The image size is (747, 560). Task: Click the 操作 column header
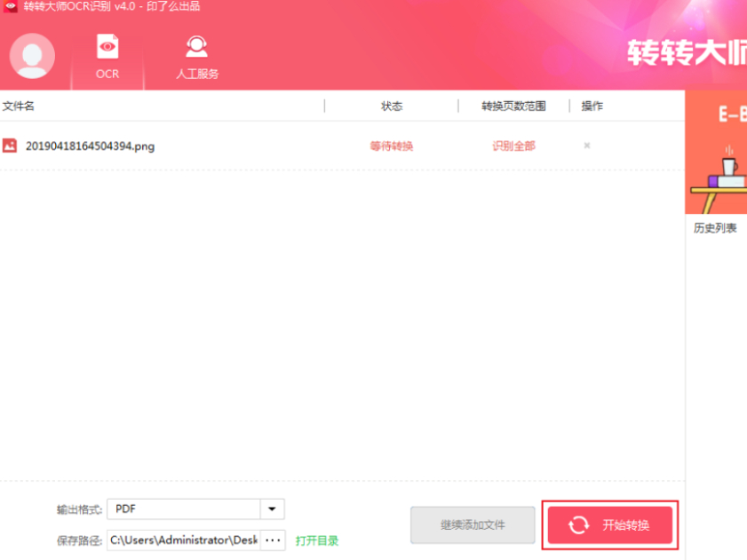pos(592,106)
